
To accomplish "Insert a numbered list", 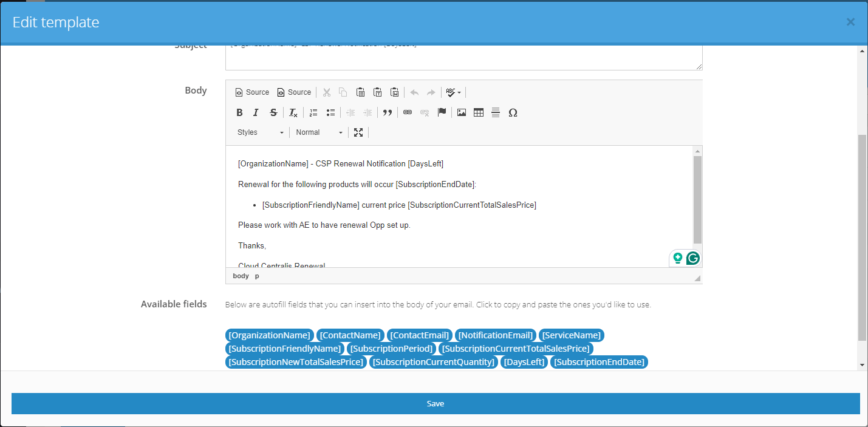I will (313, 112).
